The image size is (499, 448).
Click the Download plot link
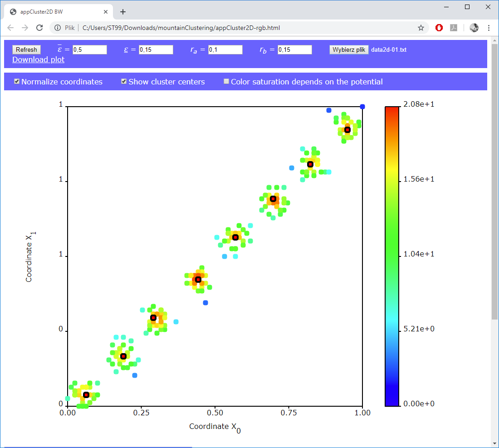(x=38, y=59)
